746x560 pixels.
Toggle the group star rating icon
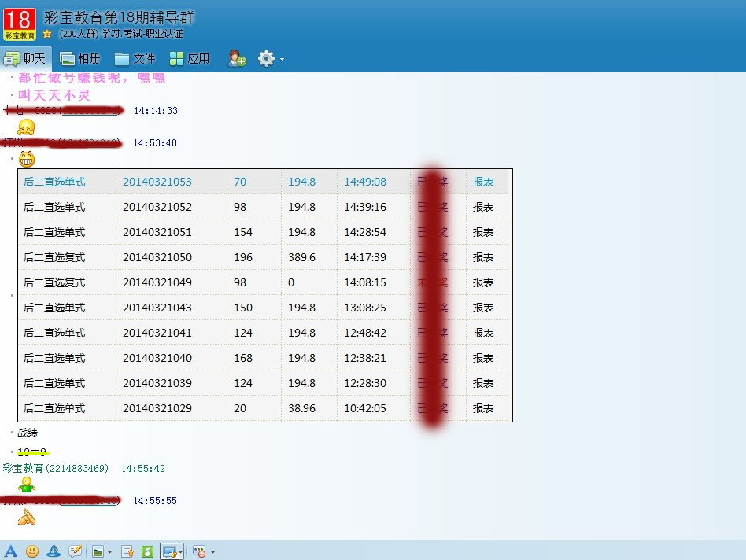(47, 35)
